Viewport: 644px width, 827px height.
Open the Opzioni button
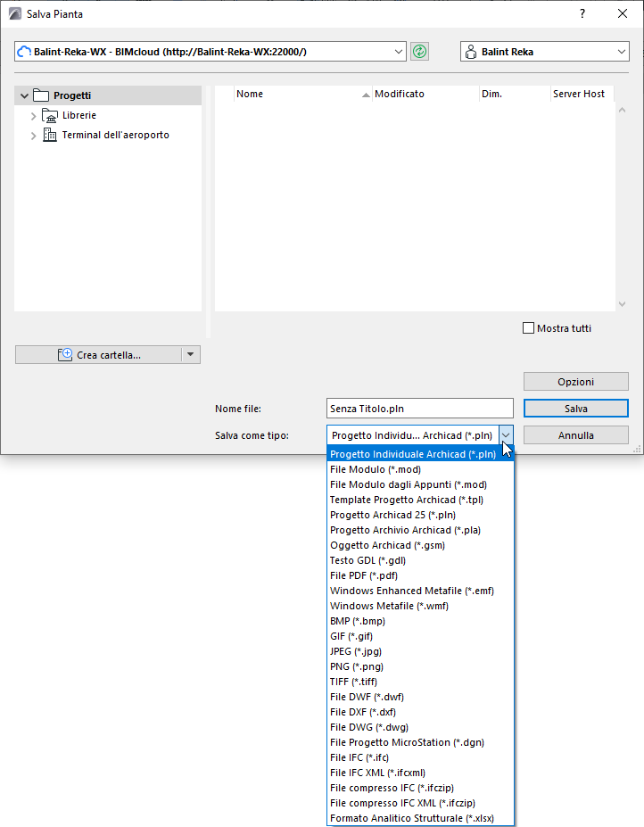tap(576, 381)
